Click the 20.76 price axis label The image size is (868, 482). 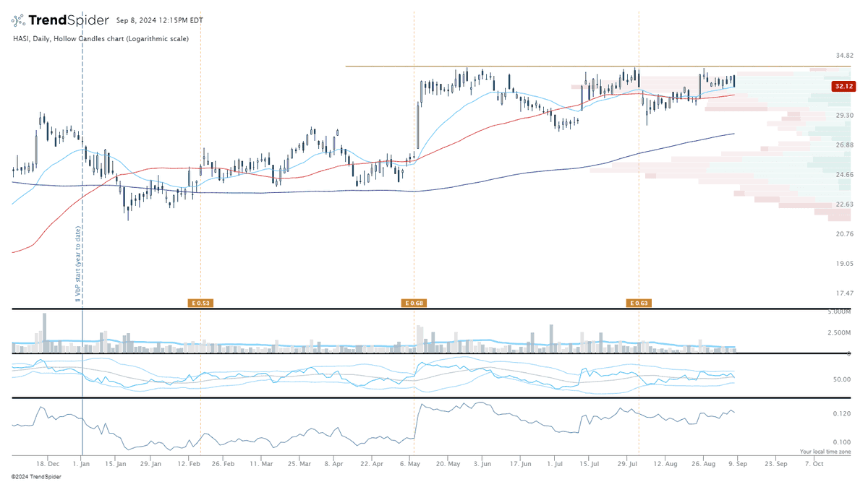[843, 233]
